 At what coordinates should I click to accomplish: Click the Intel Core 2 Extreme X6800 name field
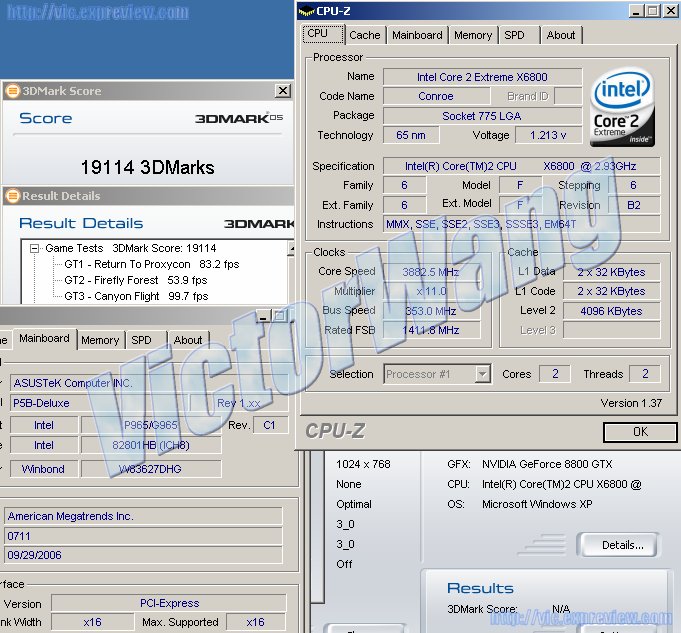point(482,77)
